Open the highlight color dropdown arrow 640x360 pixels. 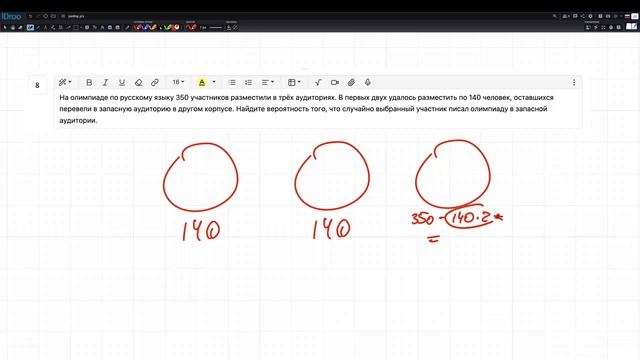click(x=213, y=82)
